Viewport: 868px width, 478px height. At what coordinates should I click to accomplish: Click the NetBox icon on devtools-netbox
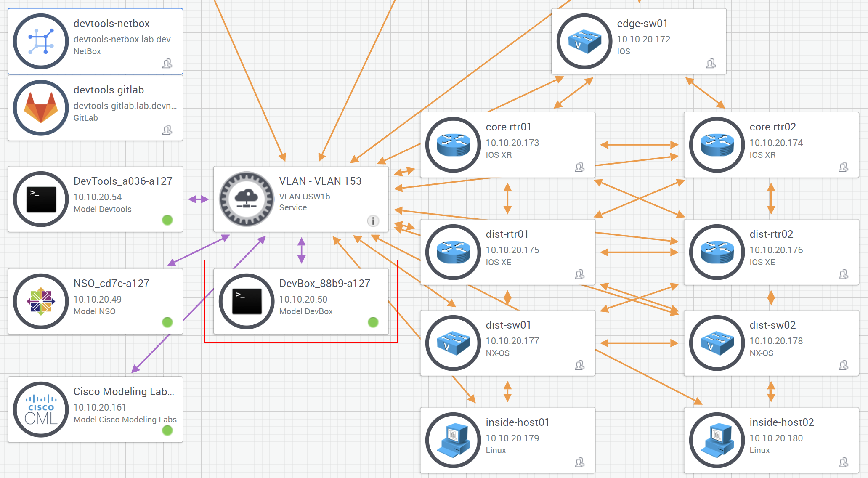41,41
